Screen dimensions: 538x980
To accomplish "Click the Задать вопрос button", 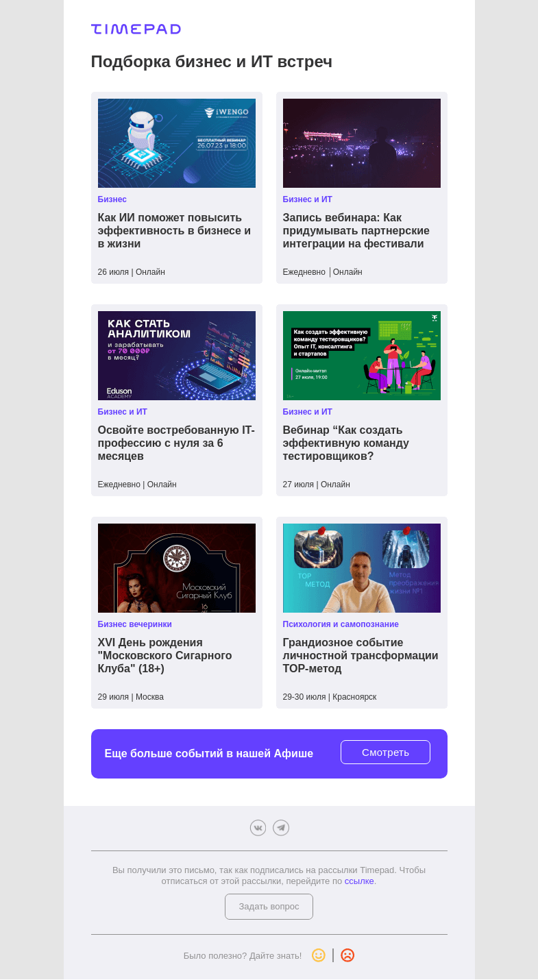I will coord(269,907).
